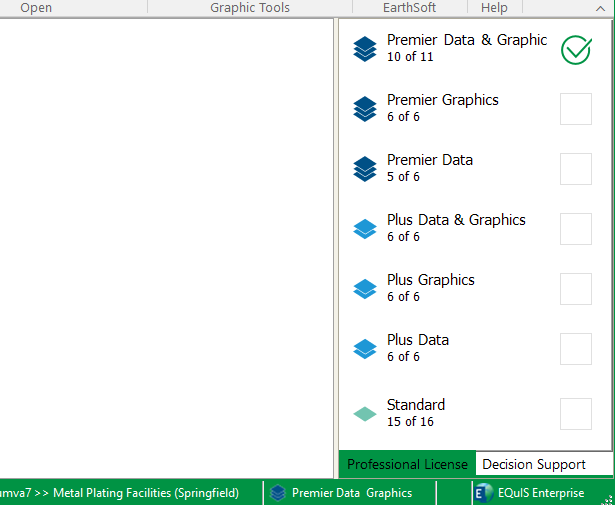Click the Premier Data & Graphic layers icon
The image size is (615, 505).
pos(365,49)
